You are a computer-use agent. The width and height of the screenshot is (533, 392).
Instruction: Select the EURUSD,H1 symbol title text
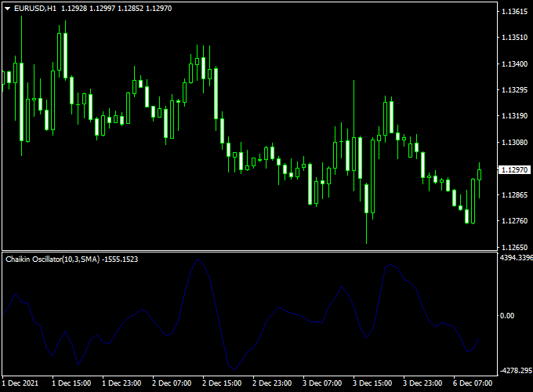click(35, 9)
